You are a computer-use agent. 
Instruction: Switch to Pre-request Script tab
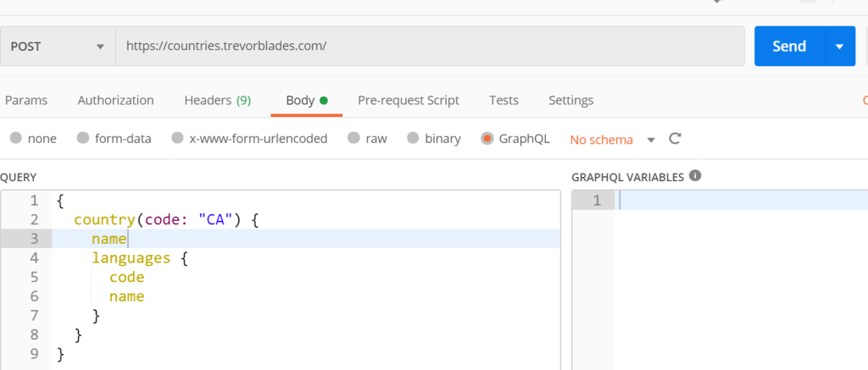(408, 100)
